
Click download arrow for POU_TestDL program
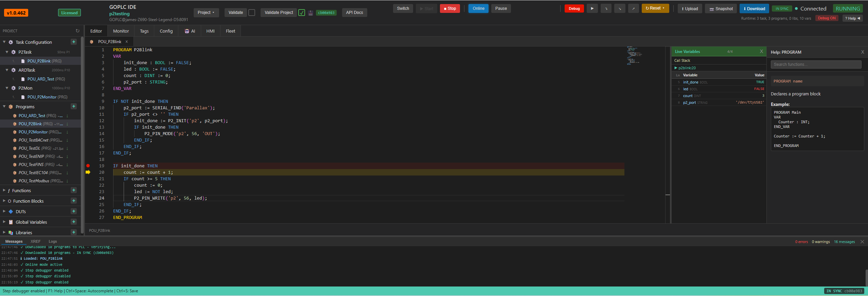67,148
